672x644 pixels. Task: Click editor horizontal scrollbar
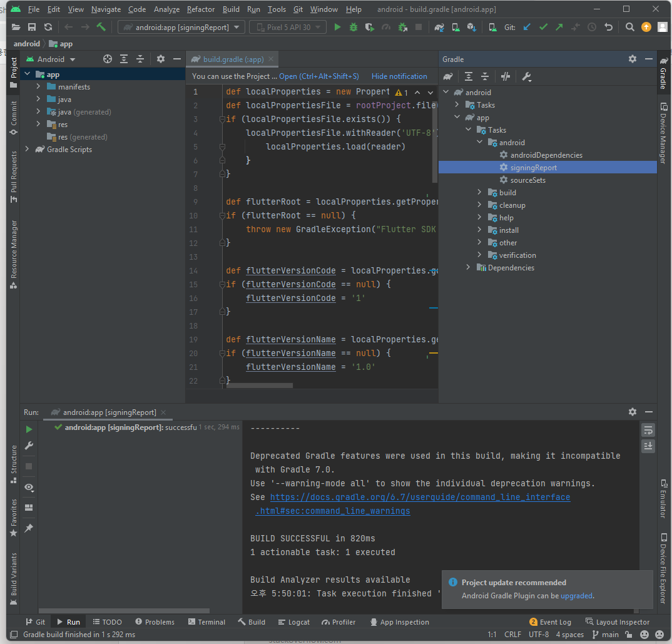coord(259,385)
